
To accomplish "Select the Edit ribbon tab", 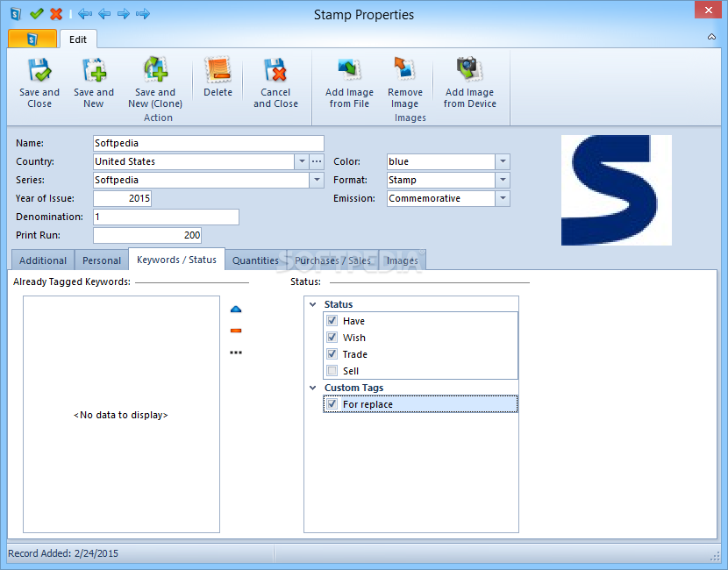I will click(78, 39).
